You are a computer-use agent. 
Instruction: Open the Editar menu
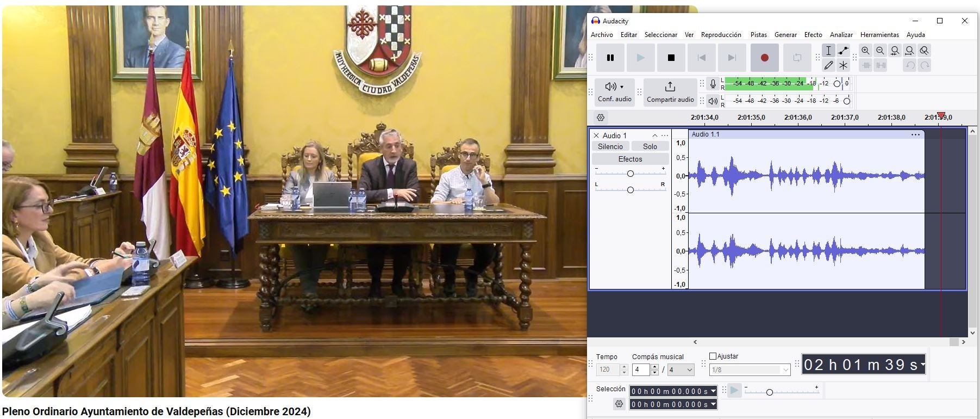(629, 35)
